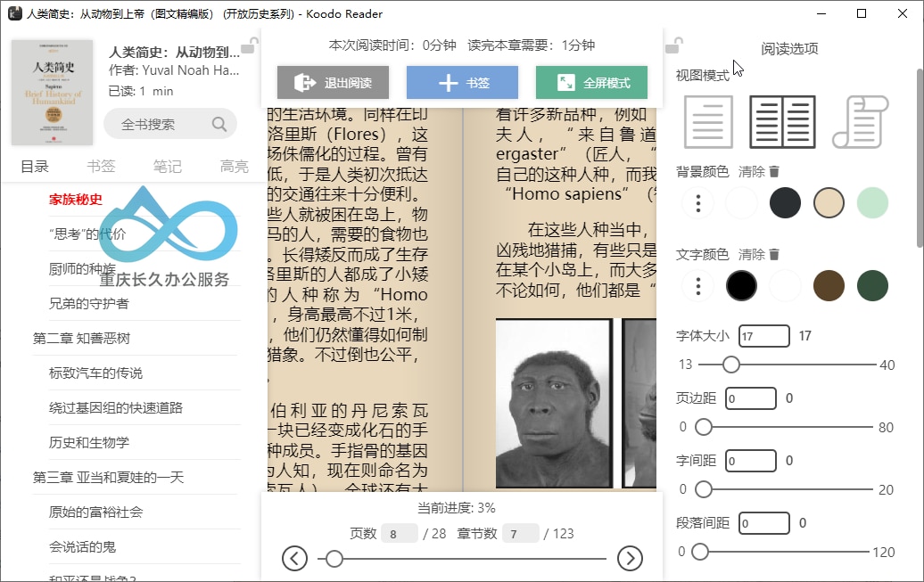Choose light green background color swatch

pyautogui.click(x=872, y=203)
